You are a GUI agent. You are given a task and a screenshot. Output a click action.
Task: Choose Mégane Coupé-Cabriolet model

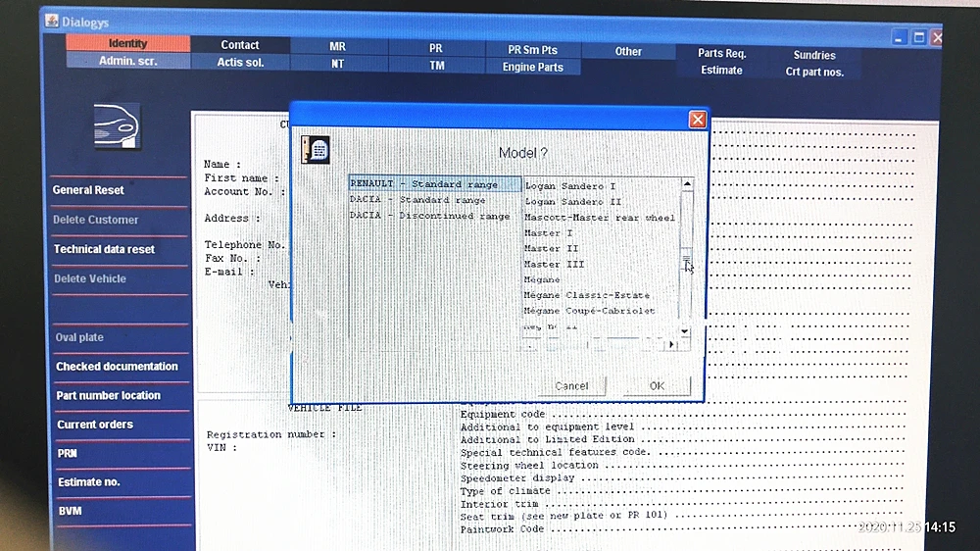(x=589, y=310)
